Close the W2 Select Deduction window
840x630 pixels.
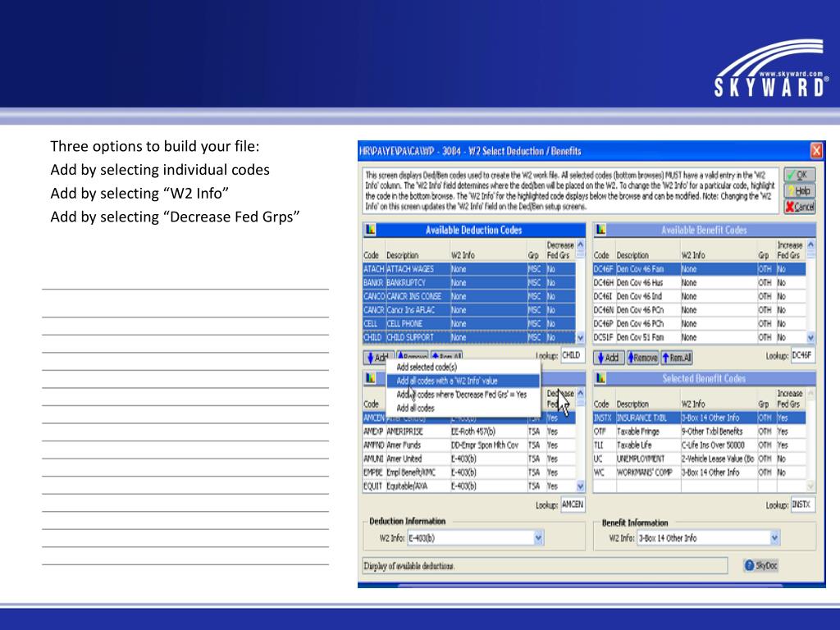pyautogui.click(x=816, y=151)
